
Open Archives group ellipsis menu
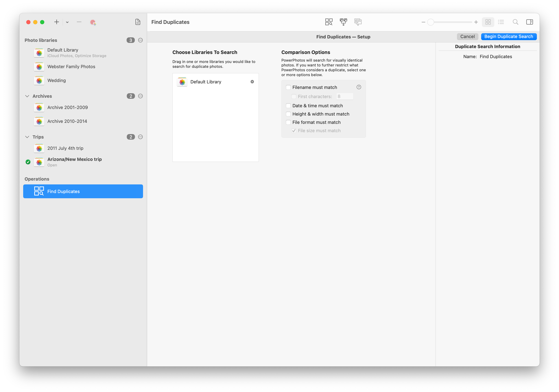click(x=140, y=96)
